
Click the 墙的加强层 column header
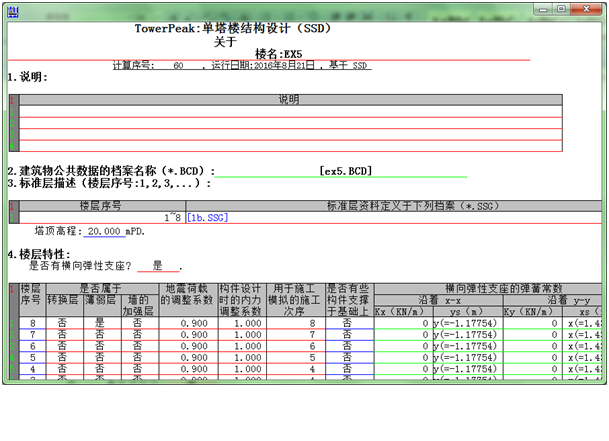point(140,305)
